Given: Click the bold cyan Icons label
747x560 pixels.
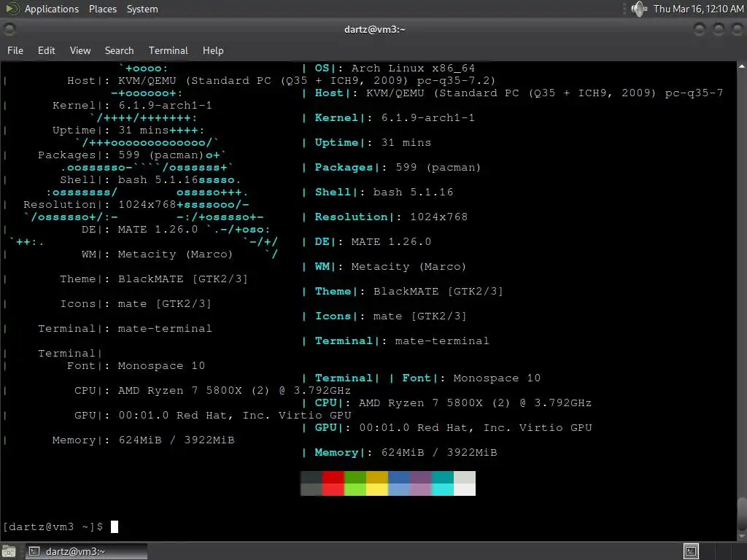Looking at the screenshot, I should pos(333,316).
